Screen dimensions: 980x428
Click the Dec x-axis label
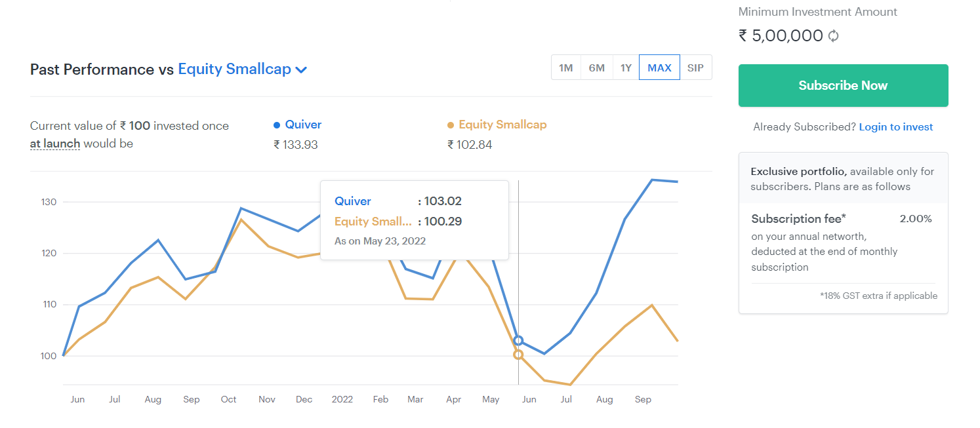coord(304,399)
